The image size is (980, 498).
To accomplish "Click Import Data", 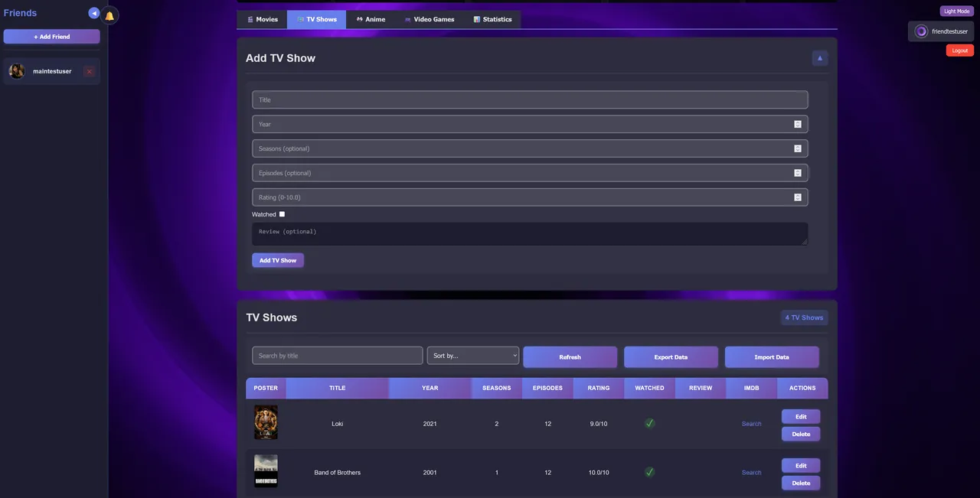I will point(772,357).
